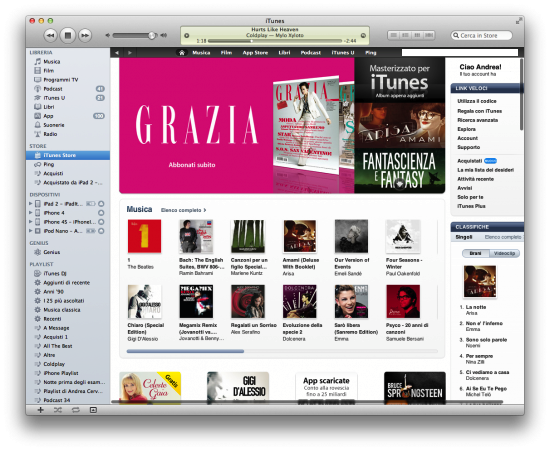Click the Cerca in Store search field
The width and height of the screenshot is (550, 451).
(x=481, y=35)
